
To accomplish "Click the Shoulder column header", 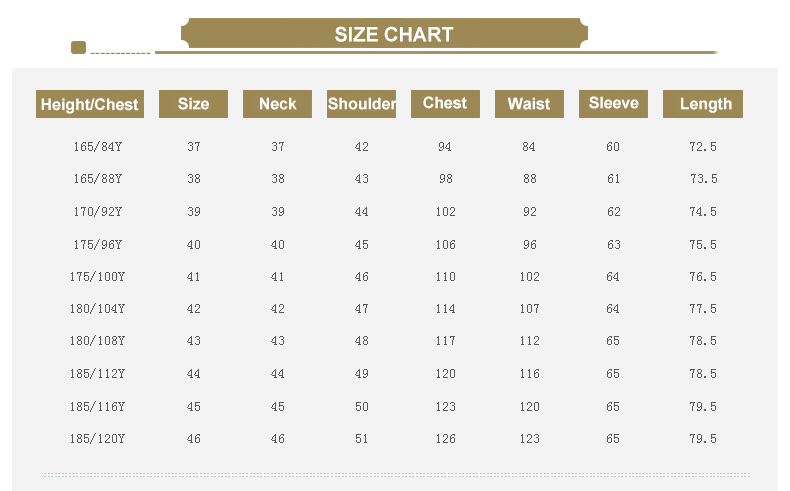I will pos(361,104).
